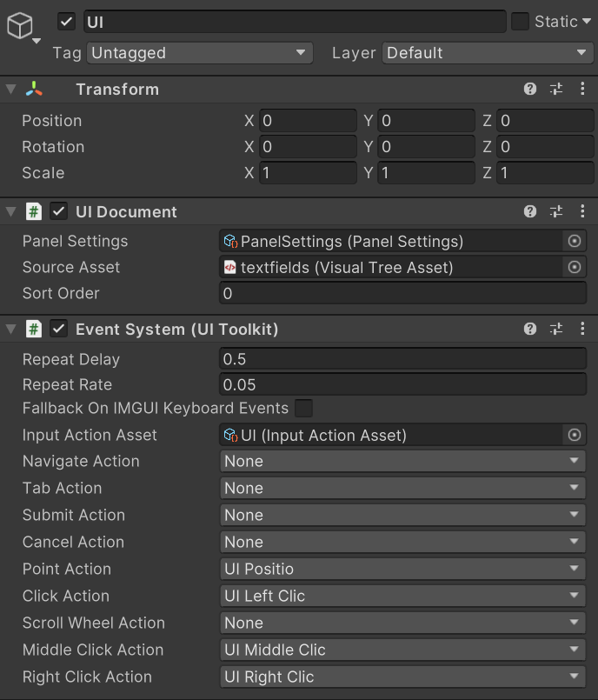Viewport: 598px width, 700px height.
Task: Click the GameObject cube icon
Action: click(20, 26)
